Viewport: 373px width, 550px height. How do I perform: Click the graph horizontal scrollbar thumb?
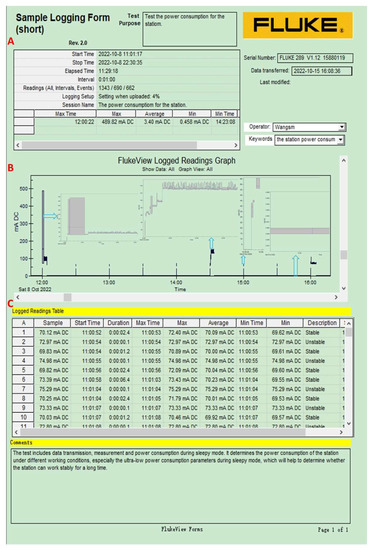[x=67, y=297]
